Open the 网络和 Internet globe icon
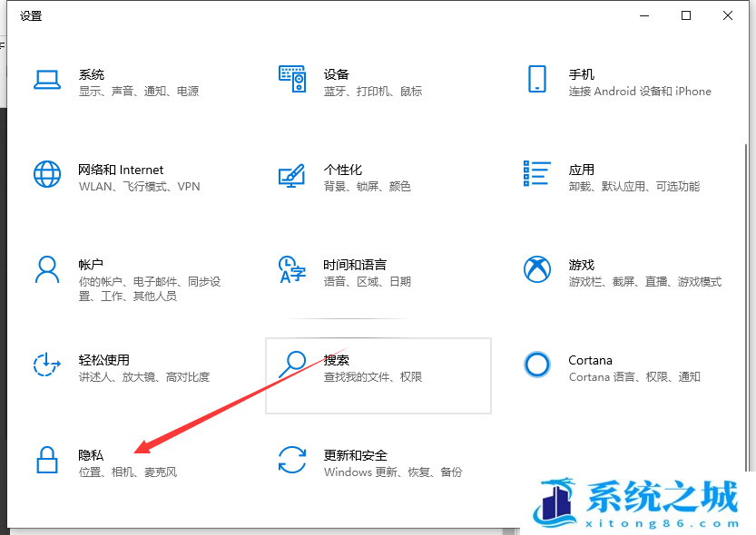This screenshot has width=756, height=535. (x=47, y=174)
